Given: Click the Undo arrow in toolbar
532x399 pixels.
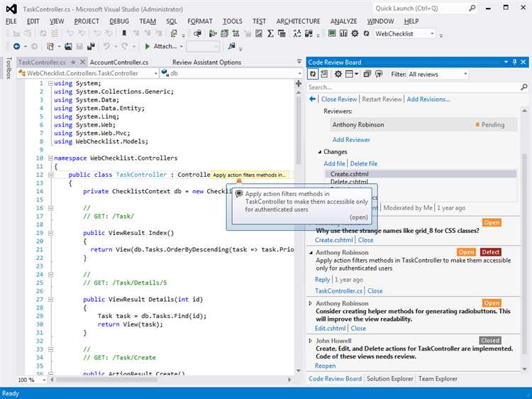Looking at the screenshot, I should pyautogui.click(x=106, y=46).
